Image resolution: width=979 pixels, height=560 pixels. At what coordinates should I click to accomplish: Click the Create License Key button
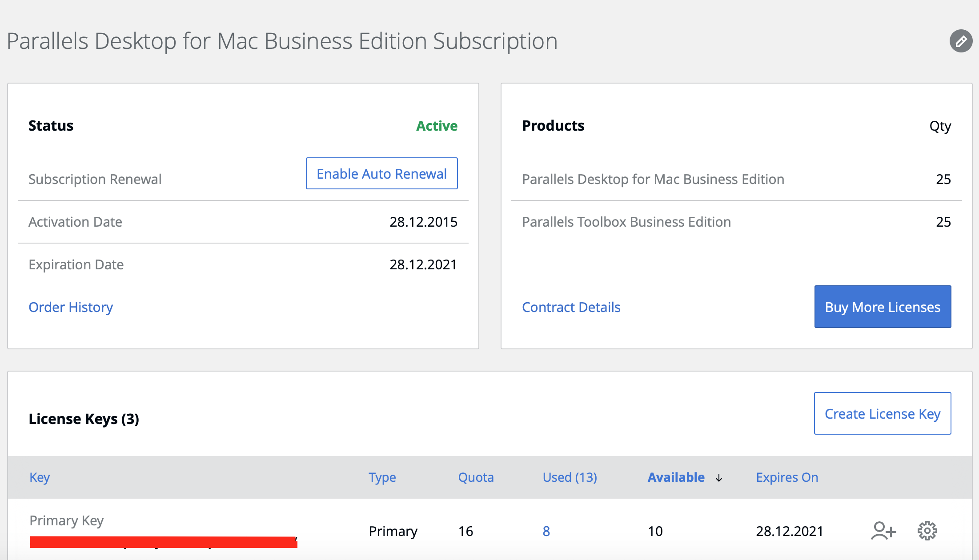tap(882, 413)
